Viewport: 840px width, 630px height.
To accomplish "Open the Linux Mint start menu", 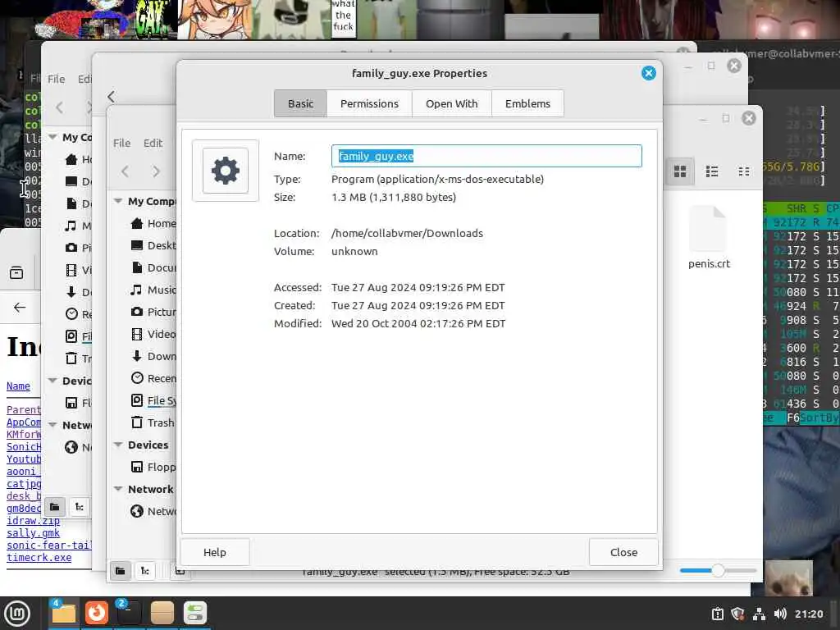I will coord(17,614).
